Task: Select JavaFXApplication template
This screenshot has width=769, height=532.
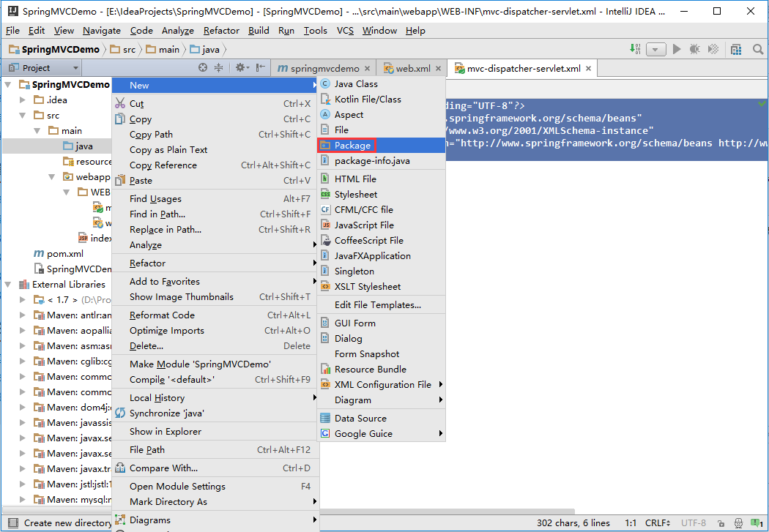Action: point(382,255)
